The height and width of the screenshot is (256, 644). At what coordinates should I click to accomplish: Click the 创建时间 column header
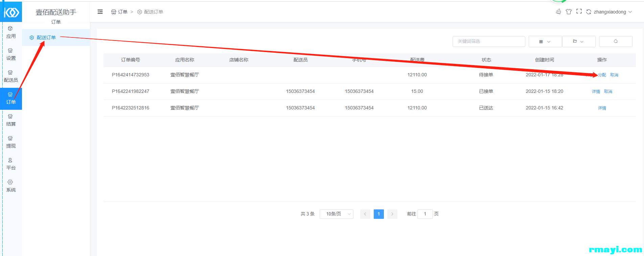click(545, 60)
